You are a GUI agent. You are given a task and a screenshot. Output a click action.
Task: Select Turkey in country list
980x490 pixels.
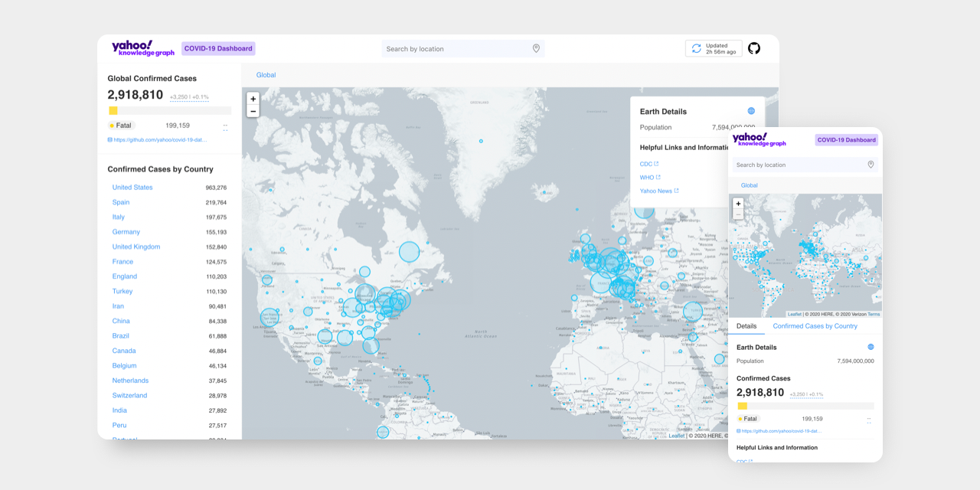(x=122, y=292)
